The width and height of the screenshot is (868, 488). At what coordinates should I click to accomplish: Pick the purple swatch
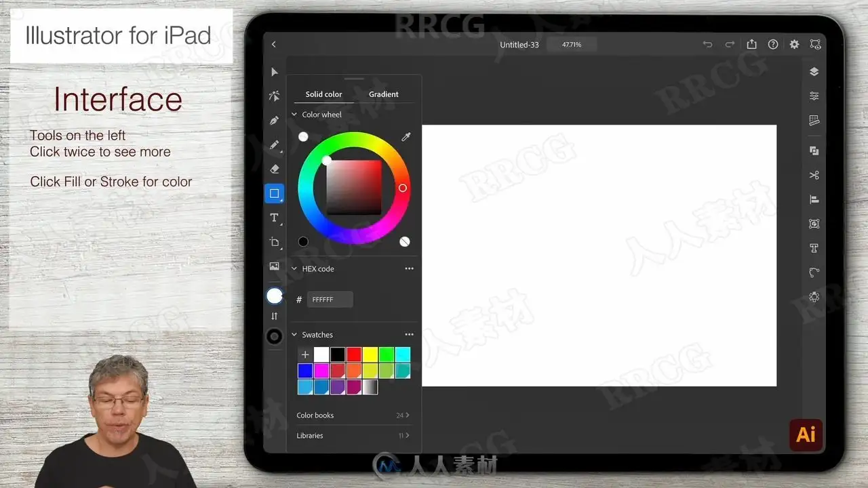pyautogui.click(x=338, y=387)
